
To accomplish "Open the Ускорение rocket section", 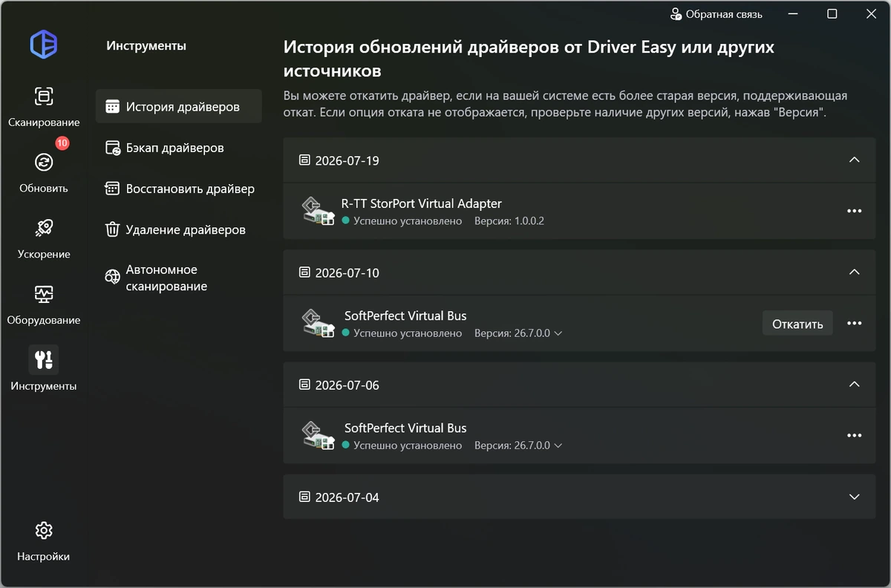I will (44, 238).
